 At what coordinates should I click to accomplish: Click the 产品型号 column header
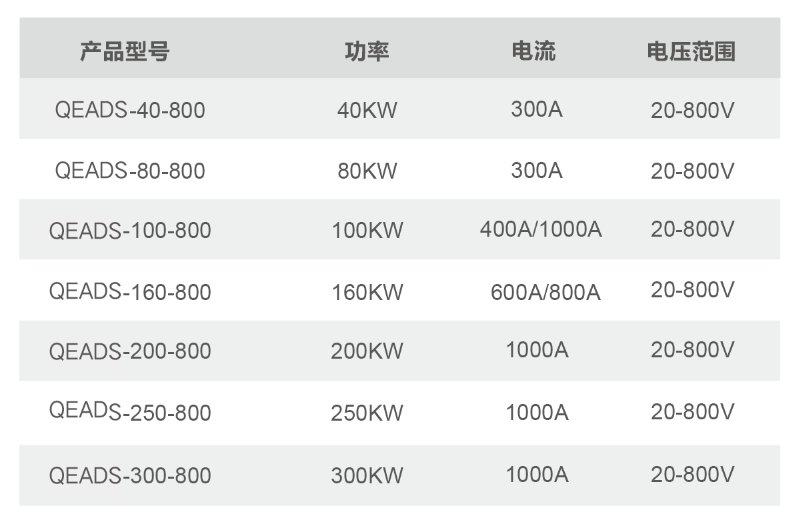coord(125,52)
